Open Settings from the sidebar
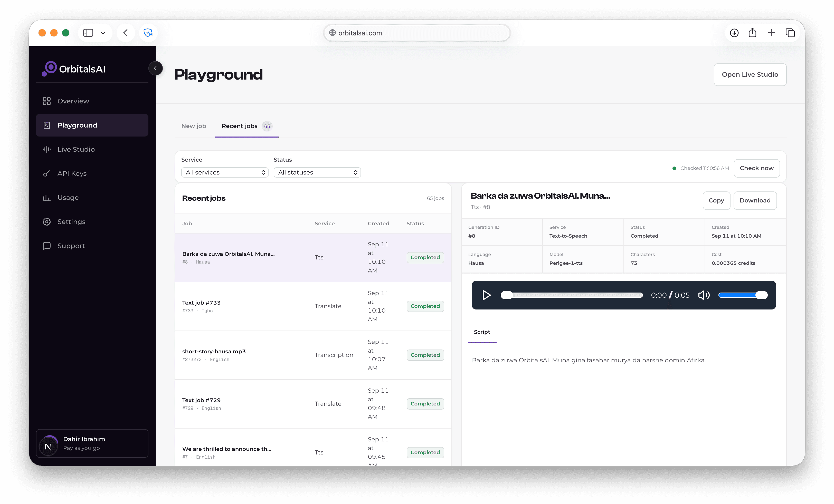 (92, 221)
